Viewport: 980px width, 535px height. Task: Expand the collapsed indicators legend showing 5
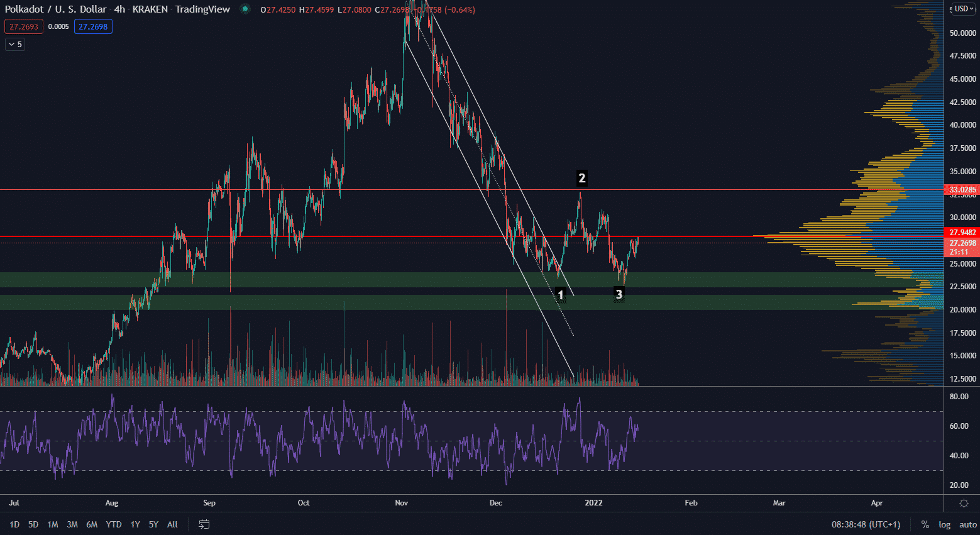pos(15,45)
